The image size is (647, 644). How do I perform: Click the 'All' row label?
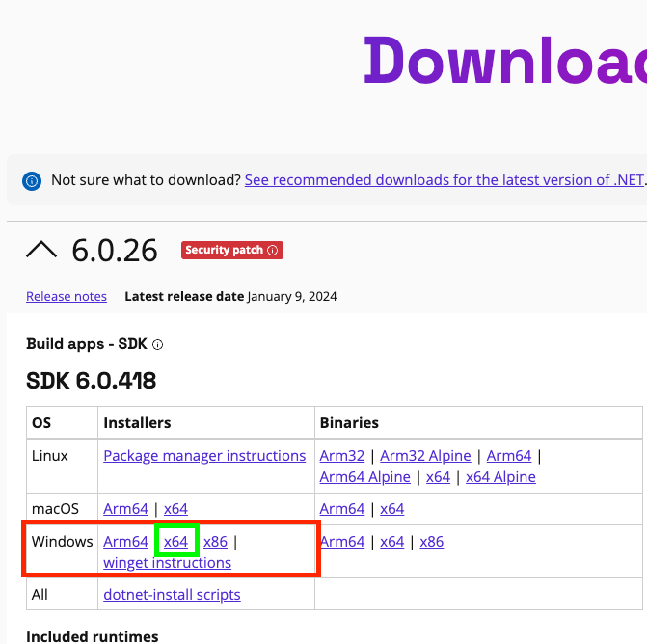40,595
